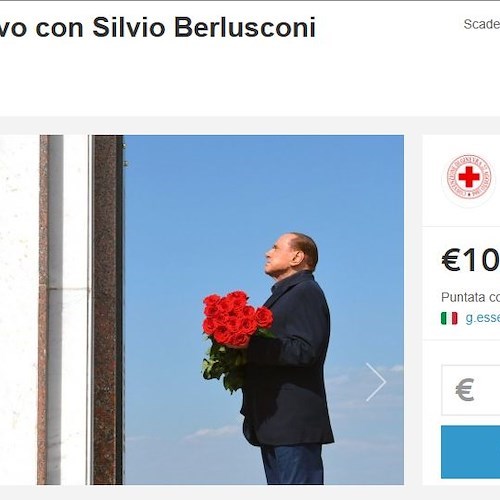The width and height of the screenshot is (500, 500).
Task: Click the current €10 bid amount
Action: [x=471, y=260]
